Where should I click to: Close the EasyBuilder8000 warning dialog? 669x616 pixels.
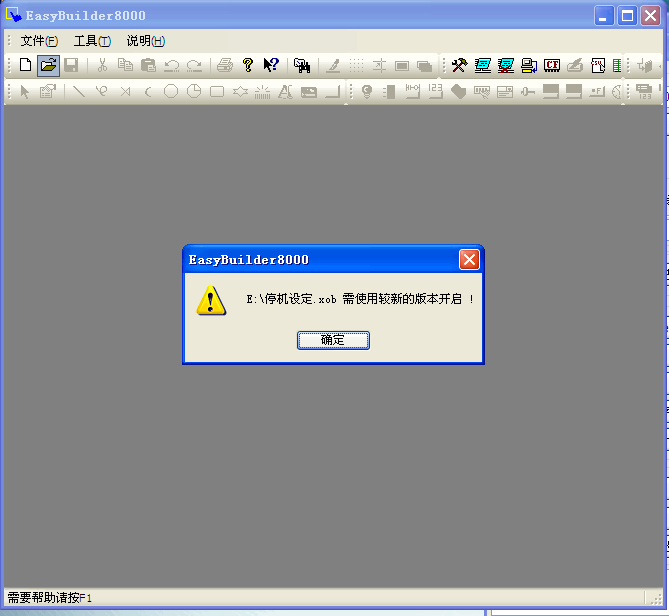click(x=469, y=260)
